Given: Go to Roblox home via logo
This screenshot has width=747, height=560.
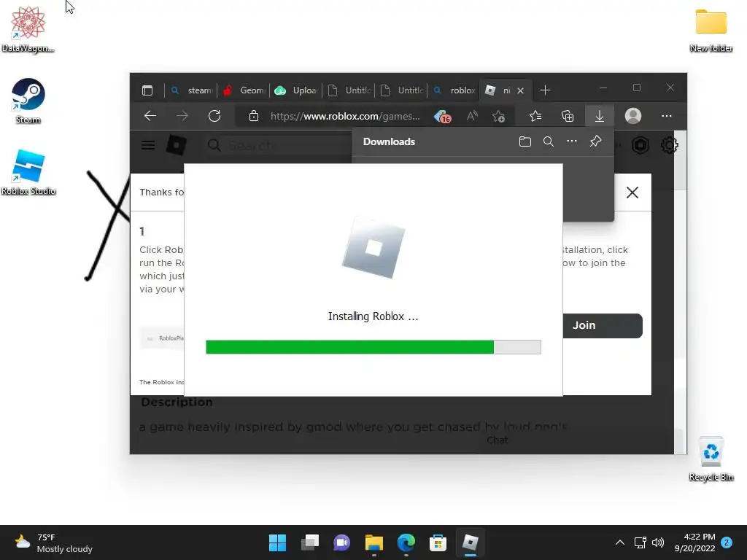Looking at the screenshot, I should (176, 145).
